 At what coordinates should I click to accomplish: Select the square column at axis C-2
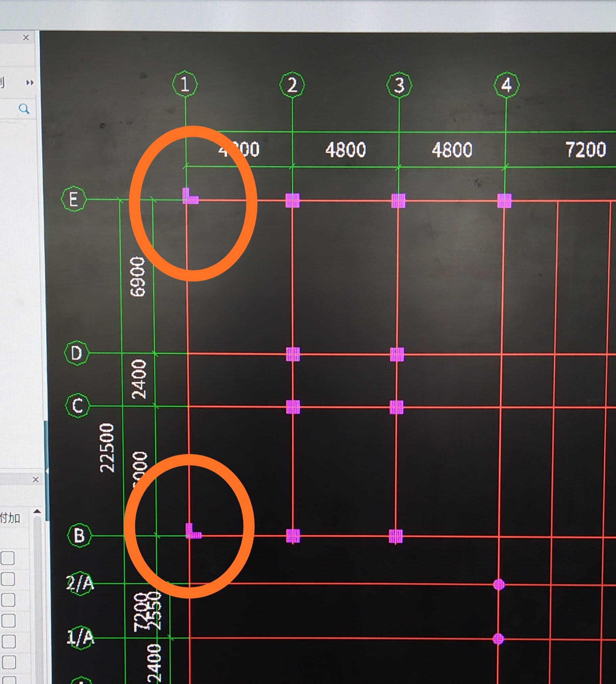(x=293, y=407)
